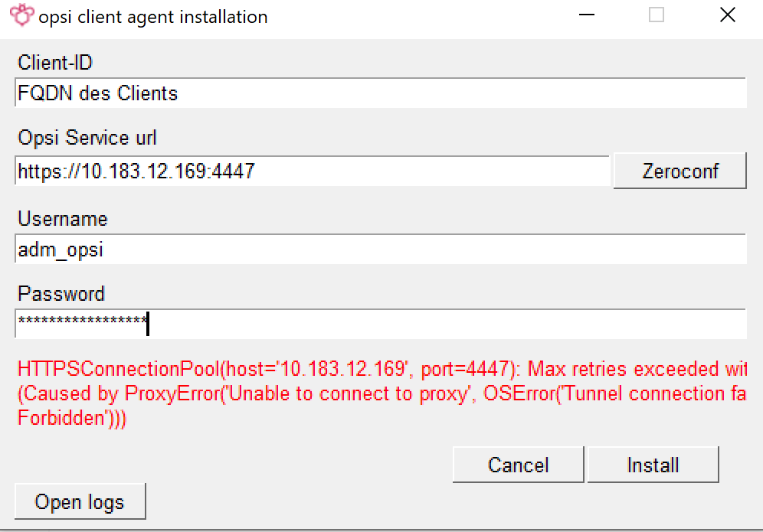763x532 pixels.
Task: Click the red HTTPSConnectionPool error line
Action: point(381,370)
